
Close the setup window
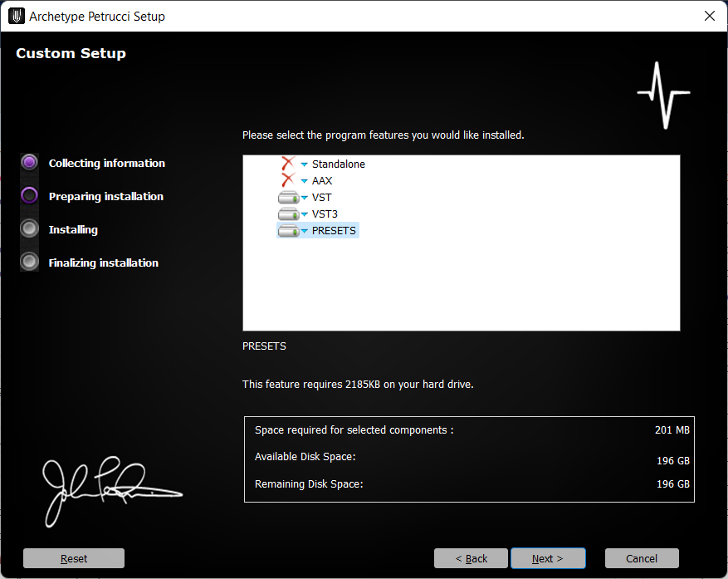(x=710, y=16)
